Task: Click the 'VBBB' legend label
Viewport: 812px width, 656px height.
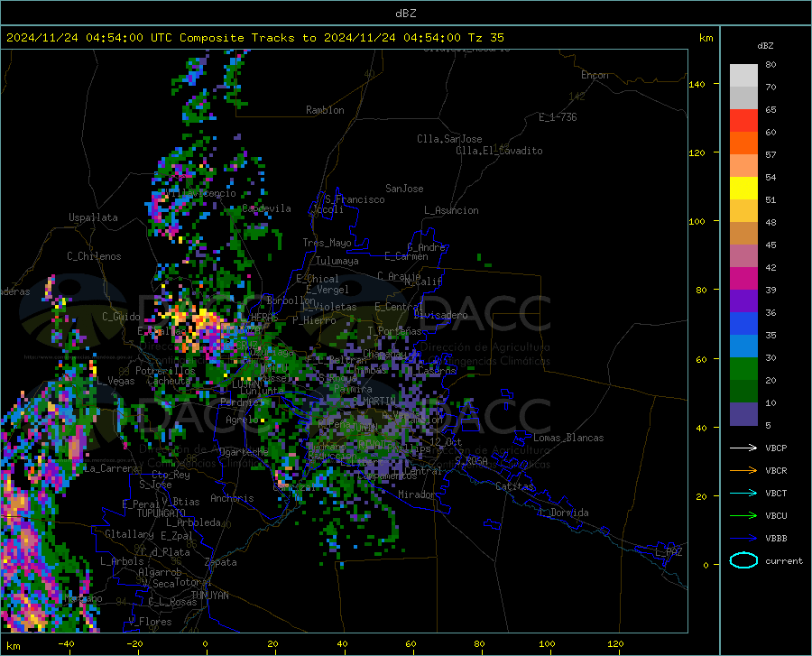Action: coord(776,539)
